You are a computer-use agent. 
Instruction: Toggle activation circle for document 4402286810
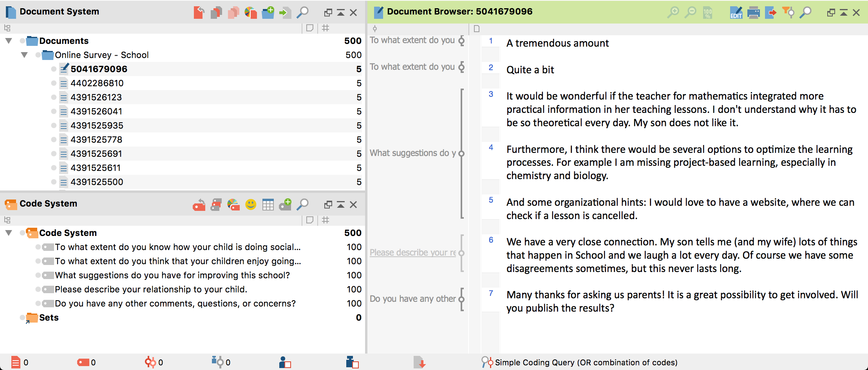click(x=54, y=83)
